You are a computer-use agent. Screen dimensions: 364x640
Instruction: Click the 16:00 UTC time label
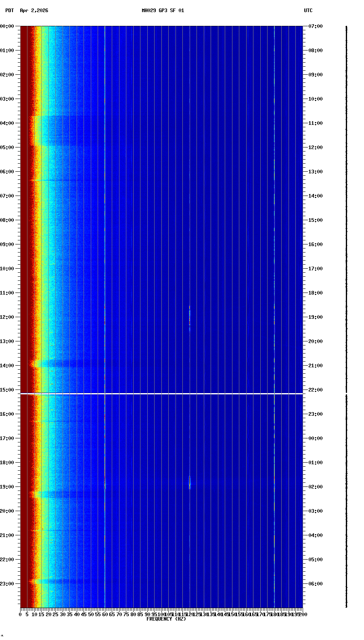(316, 244)
